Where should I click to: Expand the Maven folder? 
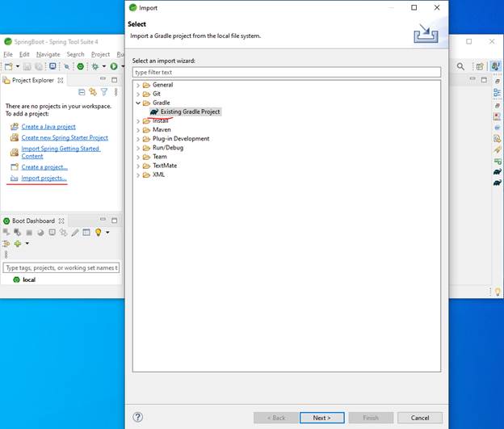tap(138, 130)
